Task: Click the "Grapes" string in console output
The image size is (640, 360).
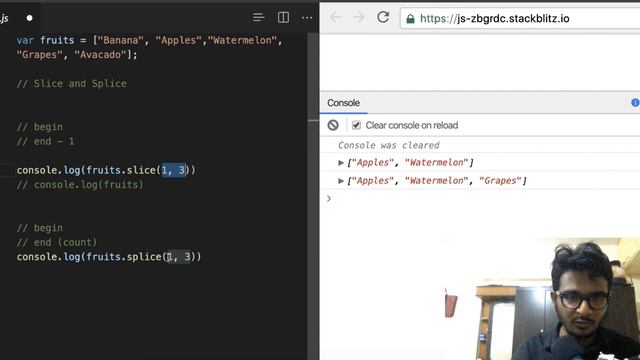Action: (500, 180)
